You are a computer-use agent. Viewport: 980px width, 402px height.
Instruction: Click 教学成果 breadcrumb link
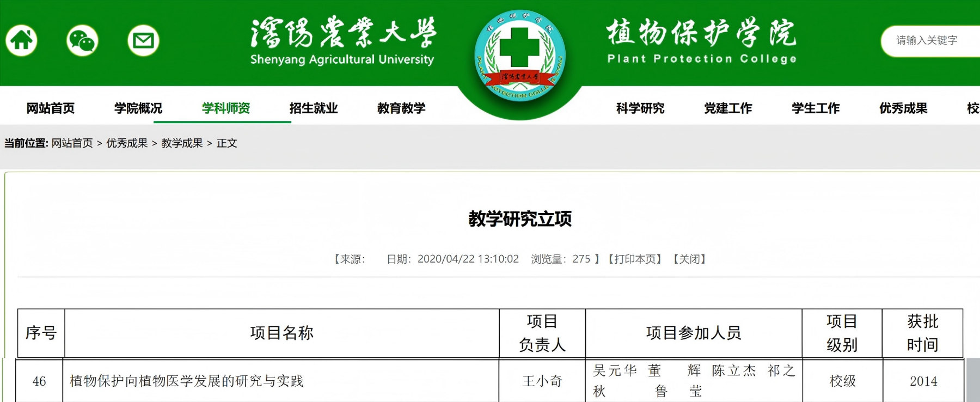[x=182, y=143]
